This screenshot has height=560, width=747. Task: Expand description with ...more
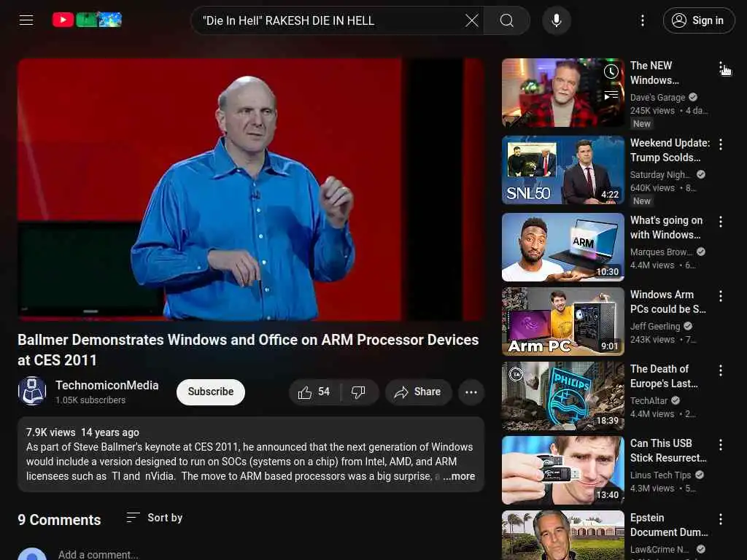[x=460, y=476]
